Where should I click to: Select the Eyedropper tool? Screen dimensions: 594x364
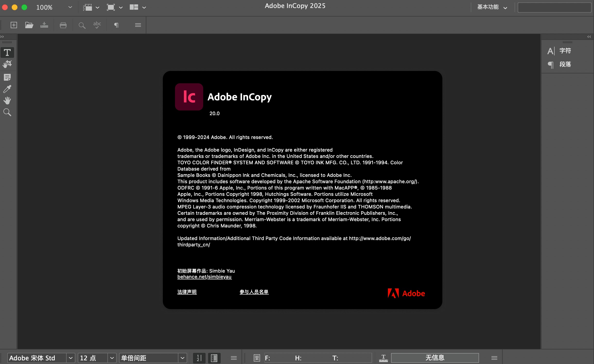8,89
